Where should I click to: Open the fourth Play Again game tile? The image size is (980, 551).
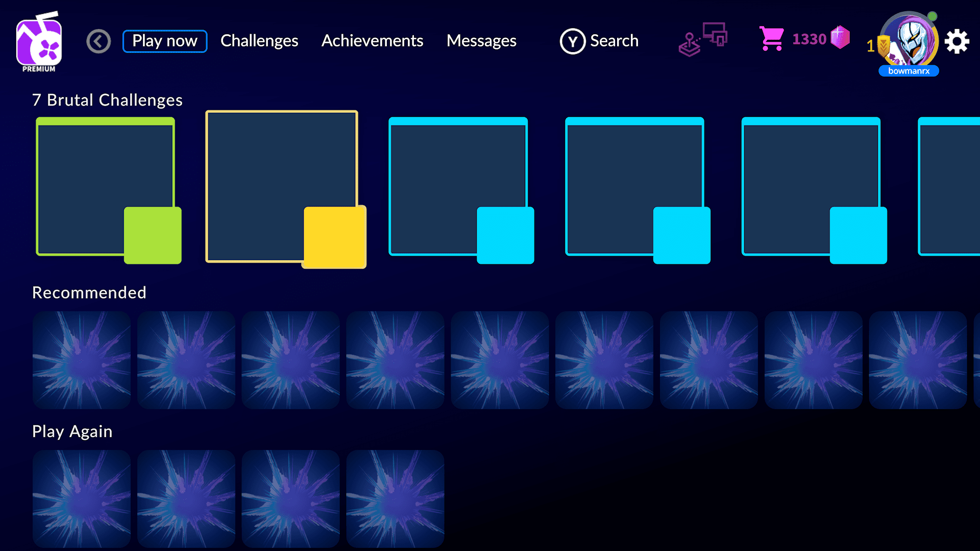pos(396,499)
